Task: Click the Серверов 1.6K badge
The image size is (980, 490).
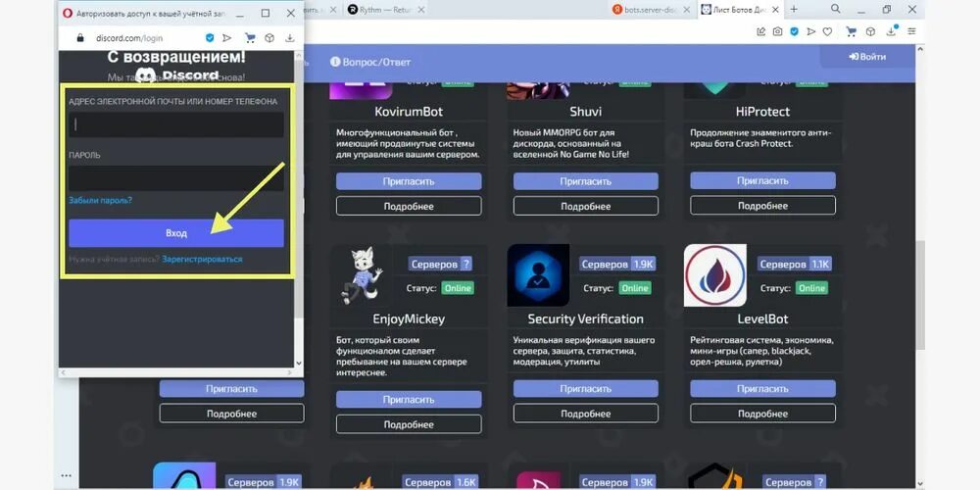Action: click(x=441, y=482)
